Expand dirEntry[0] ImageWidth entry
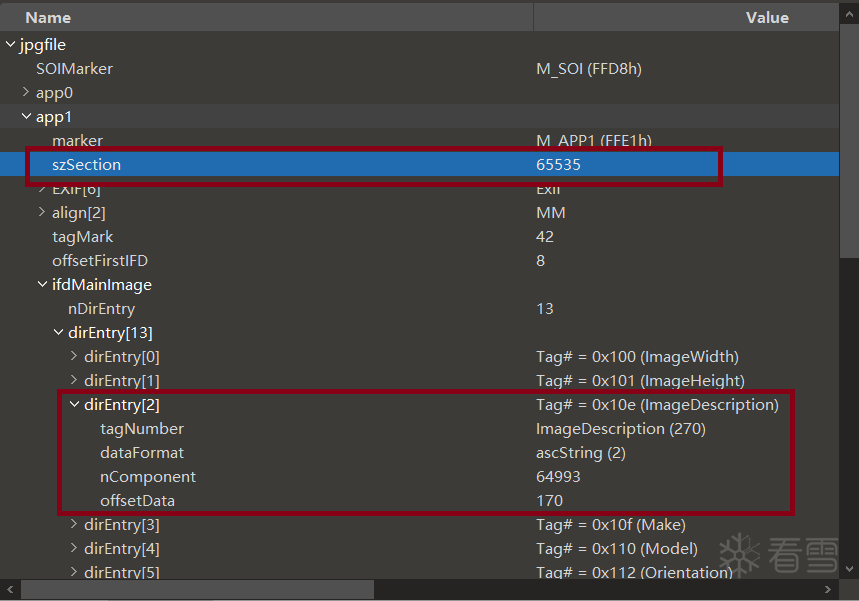 tap(74, 357)
